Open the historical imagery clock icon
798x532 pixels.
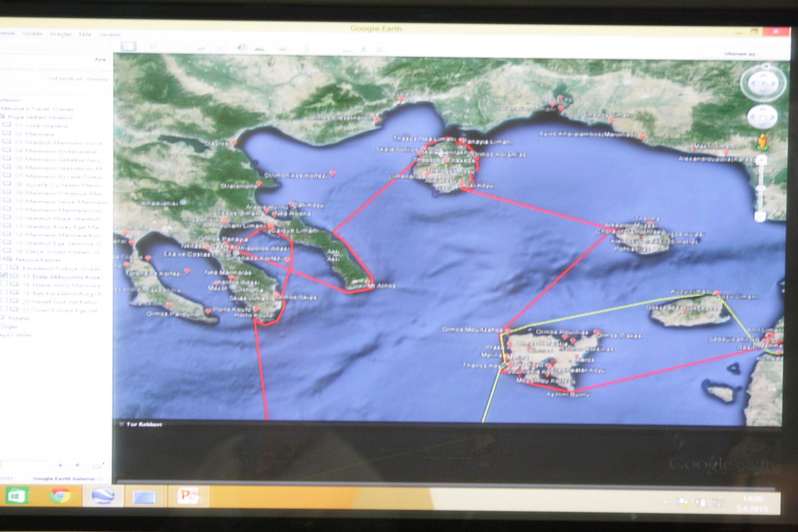point(242,47)
